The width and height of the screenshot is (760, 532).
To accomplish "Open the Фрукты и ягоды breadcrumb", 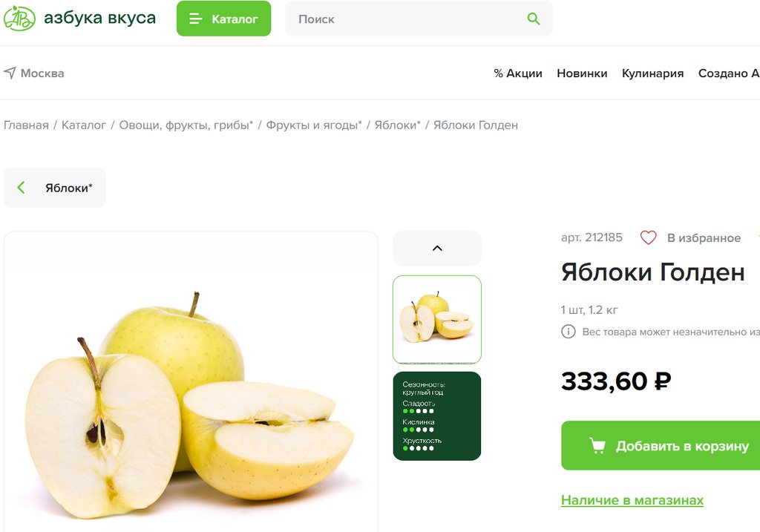I will pyautogui.click(x=314, y=125).
